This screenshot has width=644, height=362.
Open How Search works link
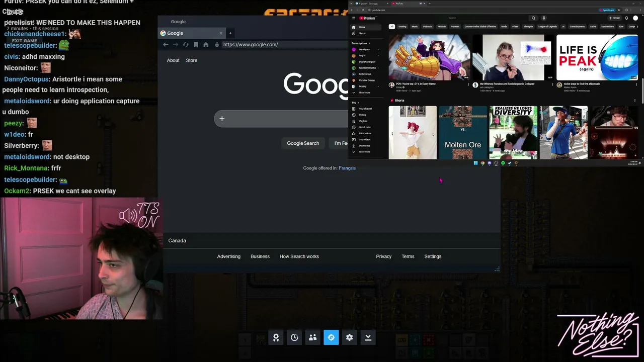pos(299,256)
